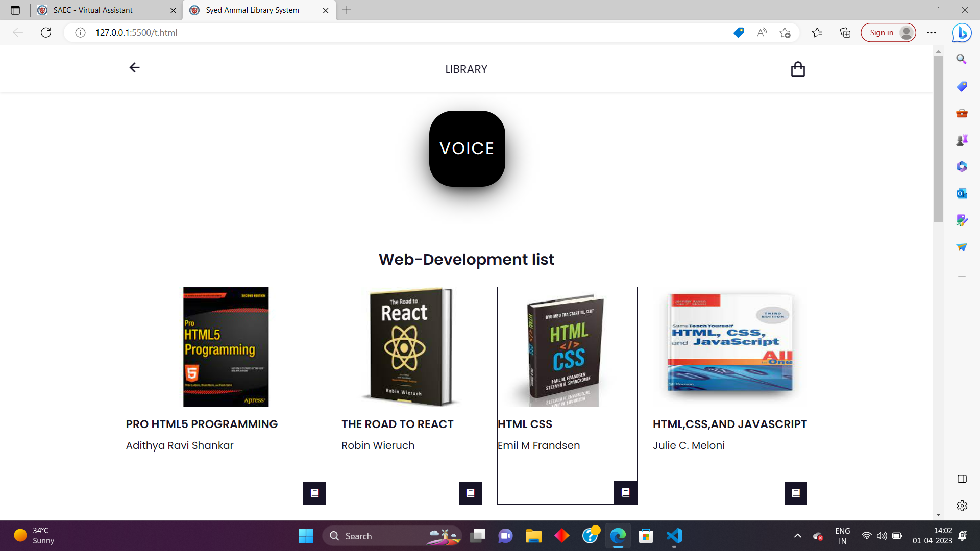The image size is (980, 551).
Task: Open Visual Studio Code from the taskbar
Action: (x=674, y=536)
